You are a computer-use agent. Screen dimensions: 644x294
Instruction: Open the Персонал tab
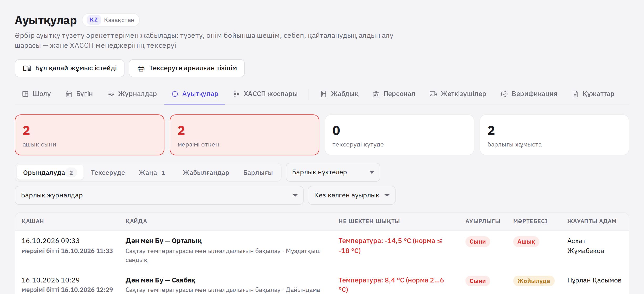point(394,94)
